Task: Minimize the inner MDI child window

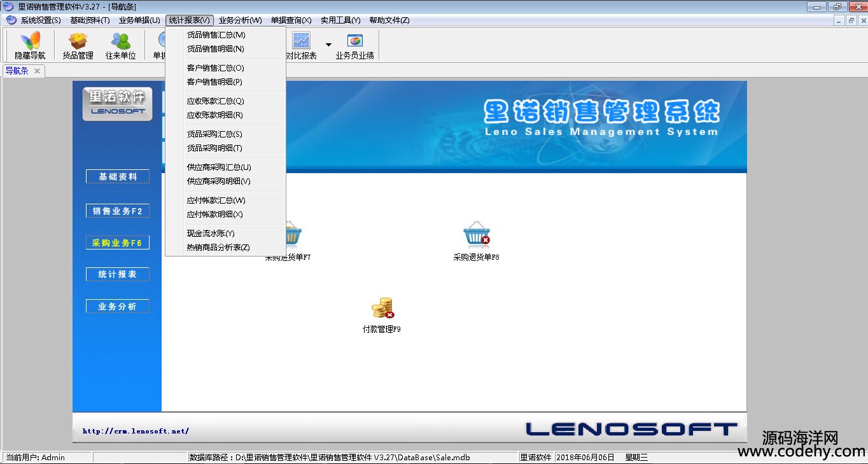Action: tap(840, 20)
